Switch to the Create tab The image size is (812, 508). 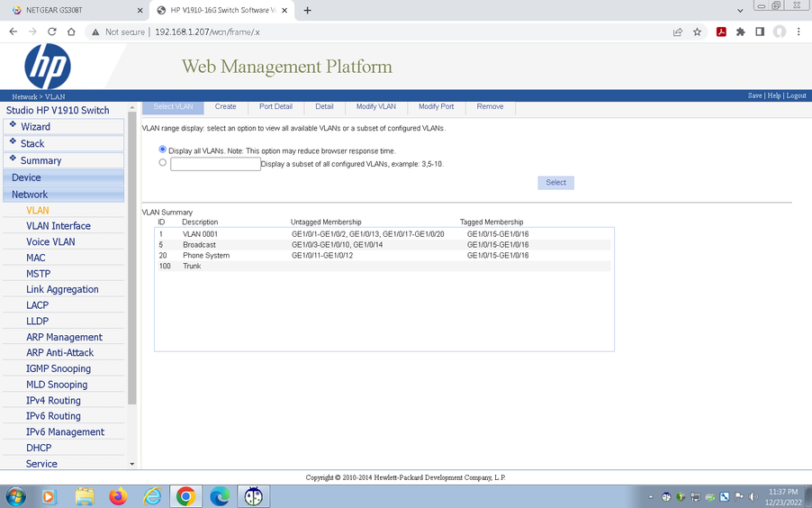pos(225,107)
